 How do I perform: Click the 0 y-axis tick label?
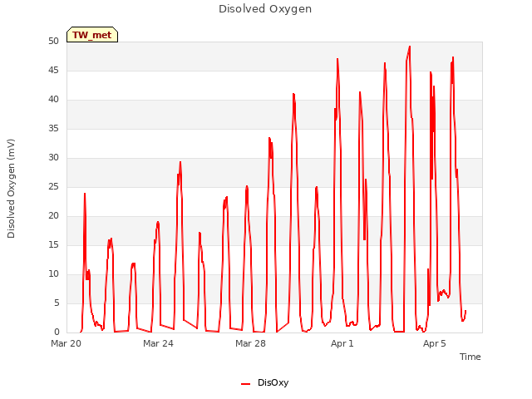[x=57, y=332]
